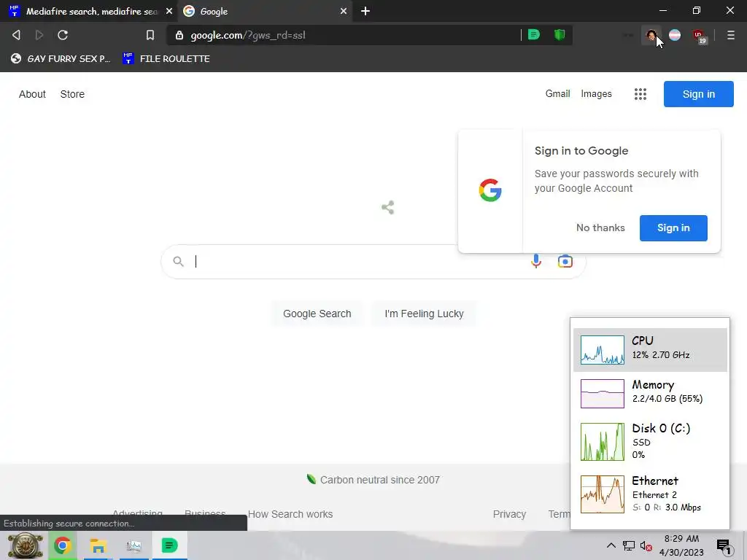Screen dimensions: 747x560
Task: Click Sign in inside the Google popup
Action: click(x=673, y=228)
